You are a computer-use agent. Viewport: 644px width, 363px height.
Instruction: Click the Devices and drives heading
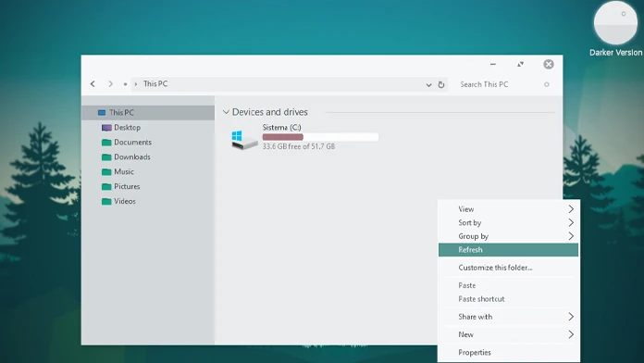[270, 112]
